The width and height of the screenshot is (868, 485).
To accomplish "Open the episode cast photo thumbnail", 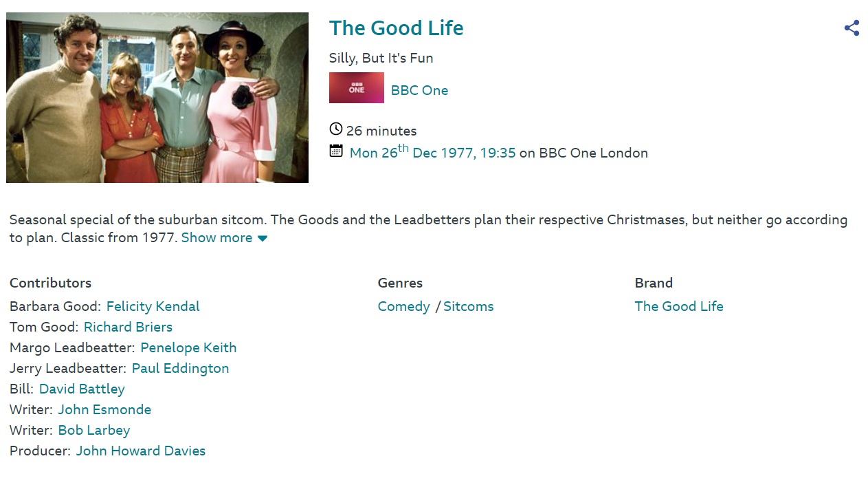I will [157, 98].
